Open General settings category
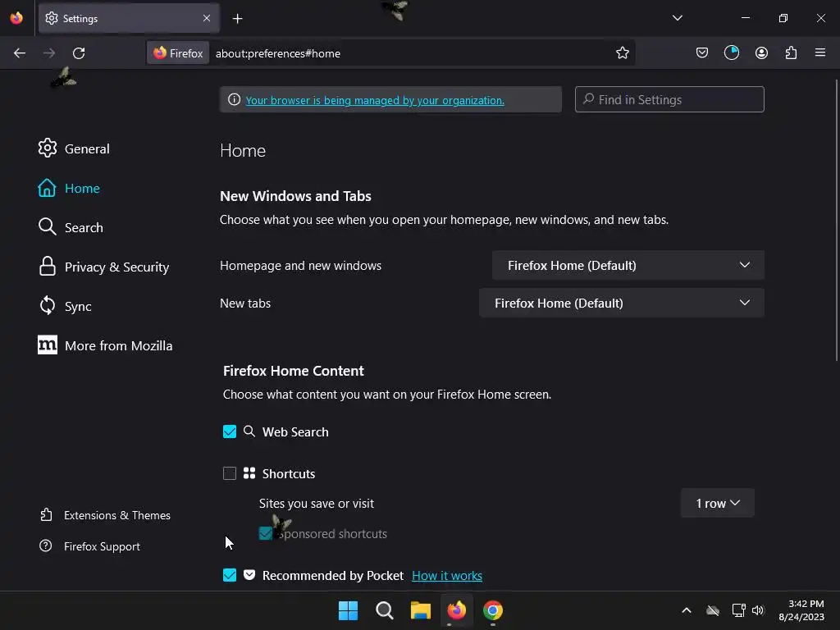This screenshot has height=630, width=840. (74, 148)
